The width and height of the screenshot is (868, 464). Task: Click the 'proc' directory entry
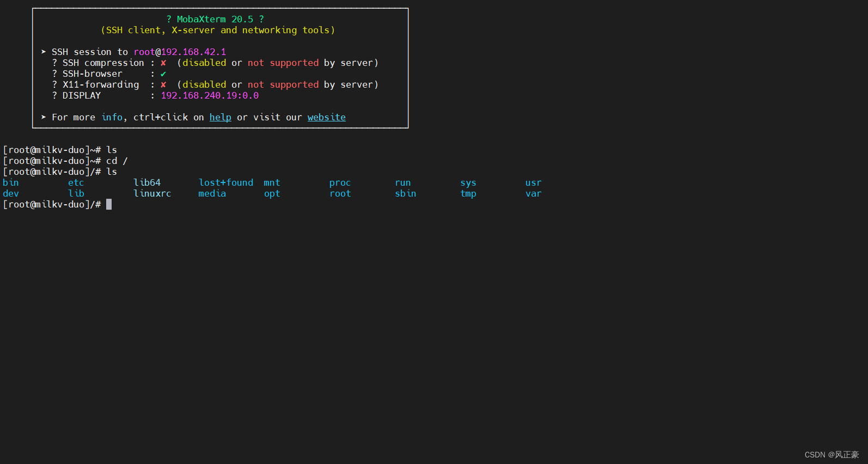340,182
